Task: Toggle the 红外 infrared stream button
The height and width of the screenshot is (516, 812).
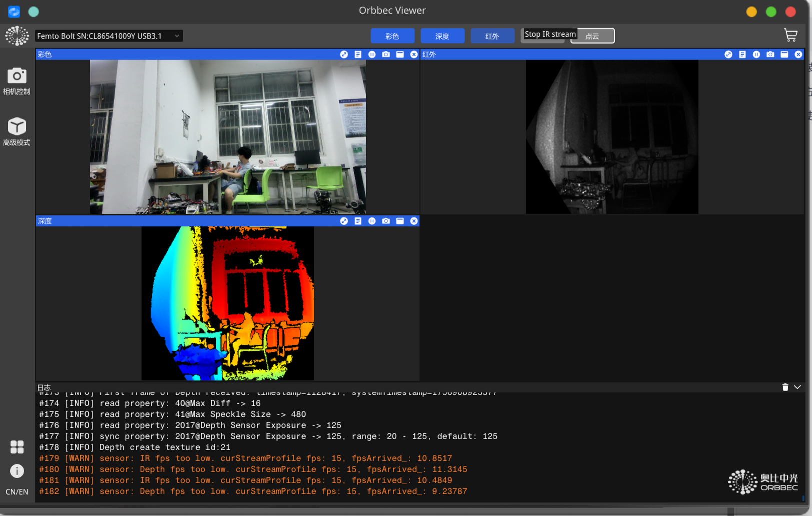Action: pyautogui.click(x=492, y=36)
